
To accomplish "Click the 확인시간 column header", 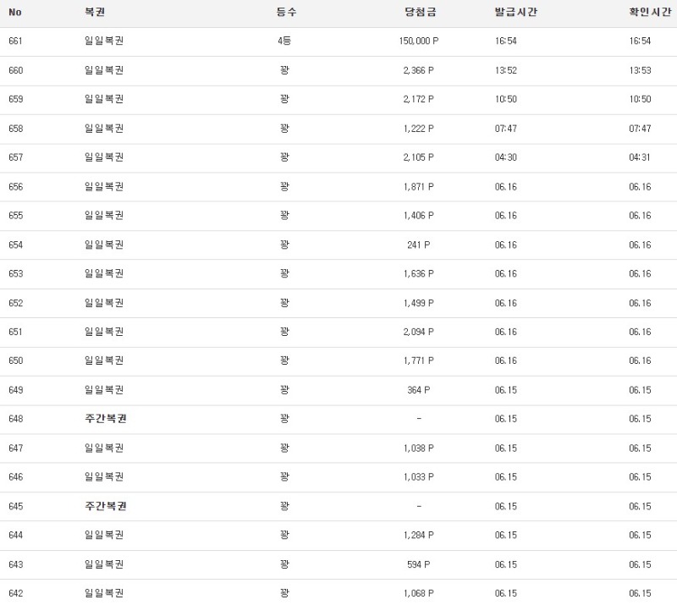I will pos(650,13).
